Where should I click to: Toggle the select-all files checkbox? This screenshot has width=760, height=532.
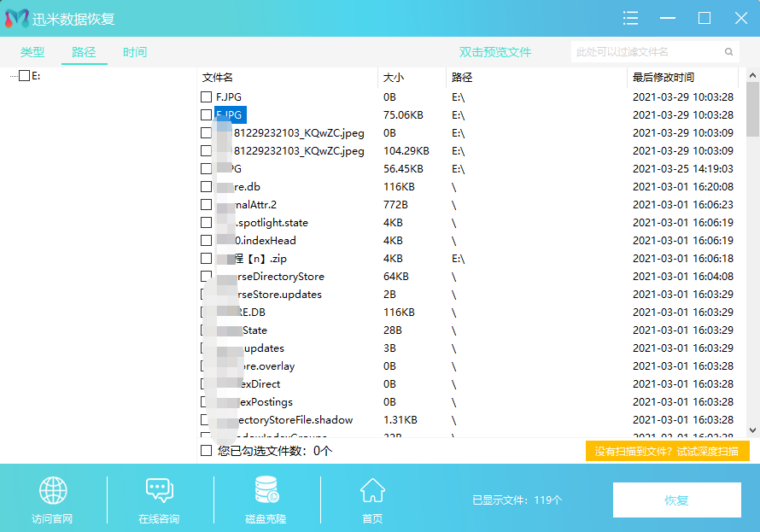(206, 450)
